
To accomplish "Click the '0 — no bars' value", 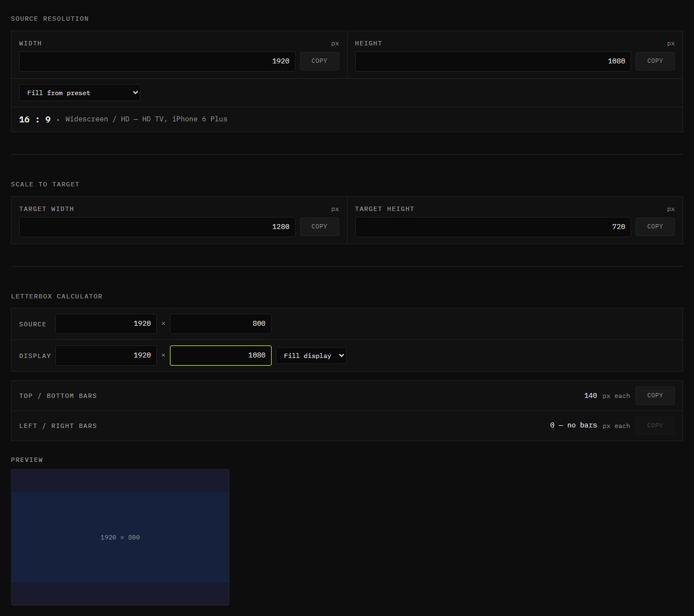I will [574, 425].
